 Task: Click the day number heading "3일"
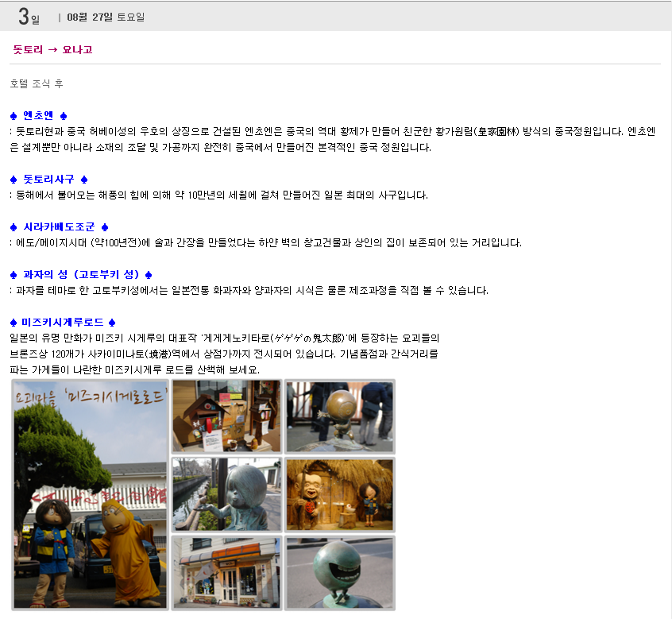click(x=29, y=17)
